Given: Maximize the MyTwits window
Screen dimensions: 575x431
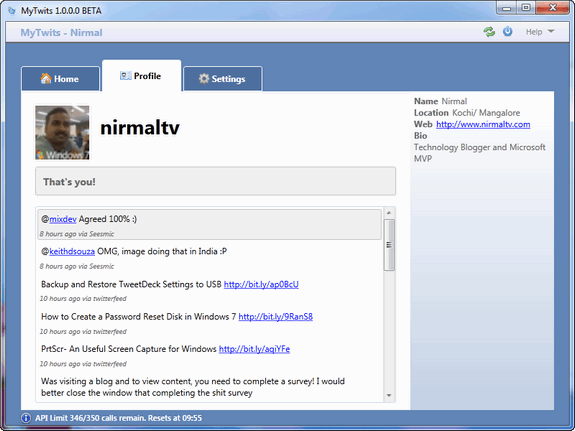Looking at the screenshot, I should pyautogui.click(x=526, y=8).
